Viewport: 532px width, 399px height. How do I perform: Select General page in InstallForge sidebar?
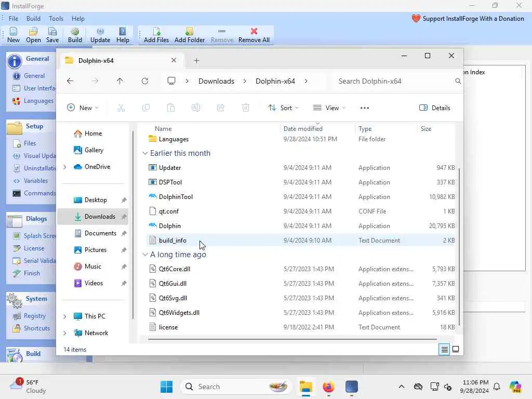34,76
